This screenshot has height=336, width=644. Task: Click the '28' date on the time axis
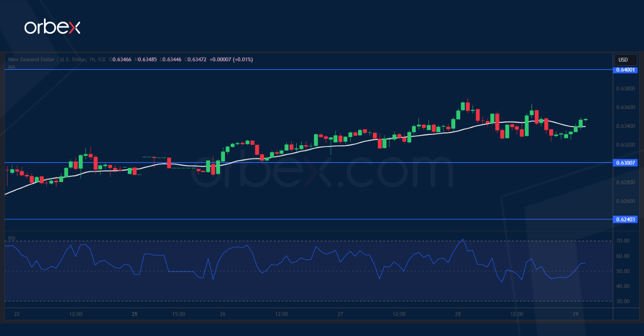(x=459, y=315)
